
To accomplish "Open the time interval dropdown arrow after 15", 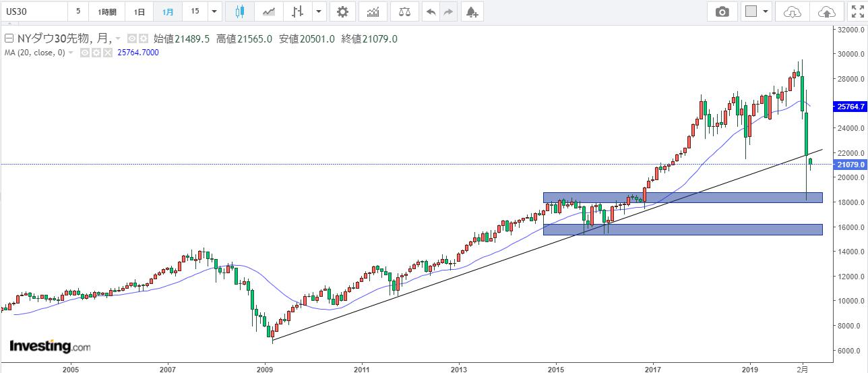I will tap(214, 11).
